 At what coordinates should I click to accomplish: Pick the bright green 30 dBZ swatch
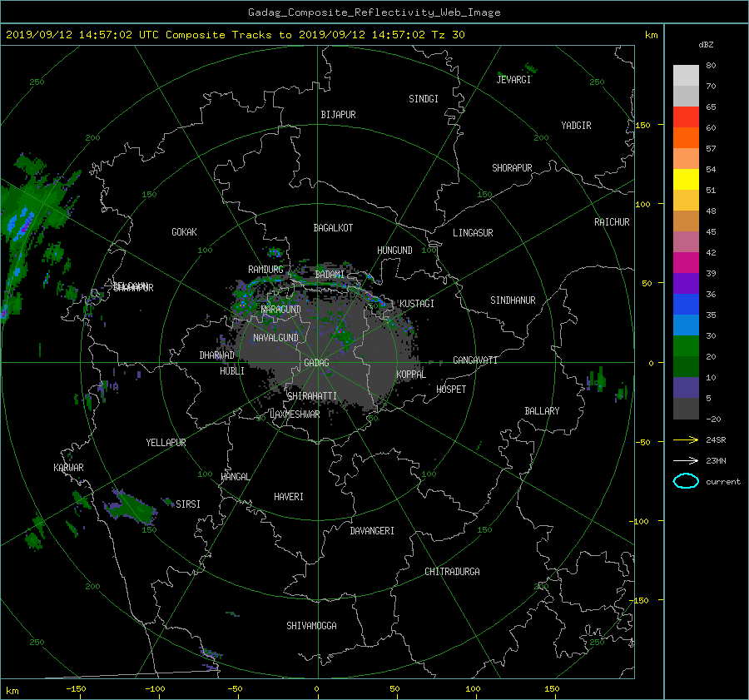[686, 345]
